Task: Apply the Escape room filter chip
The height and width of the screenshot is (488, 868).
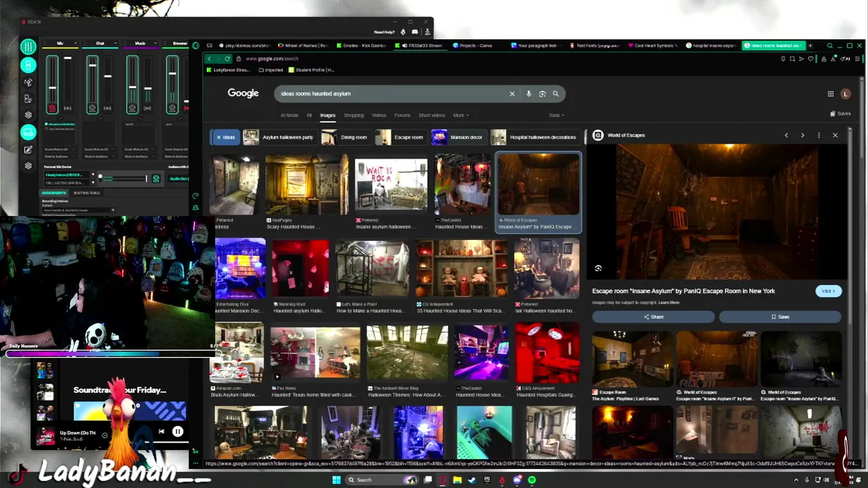Action: tap(401, 137)
